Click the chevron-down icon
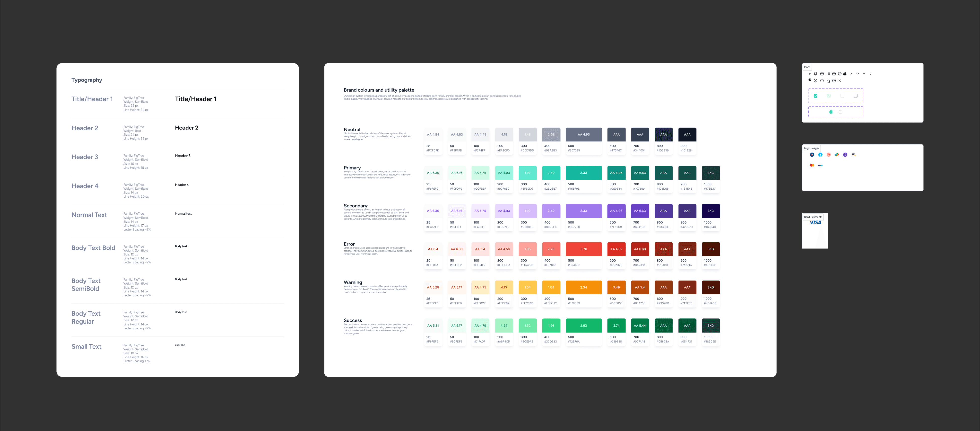This screenshot has height=431, width=980. [x=857, y=74]
